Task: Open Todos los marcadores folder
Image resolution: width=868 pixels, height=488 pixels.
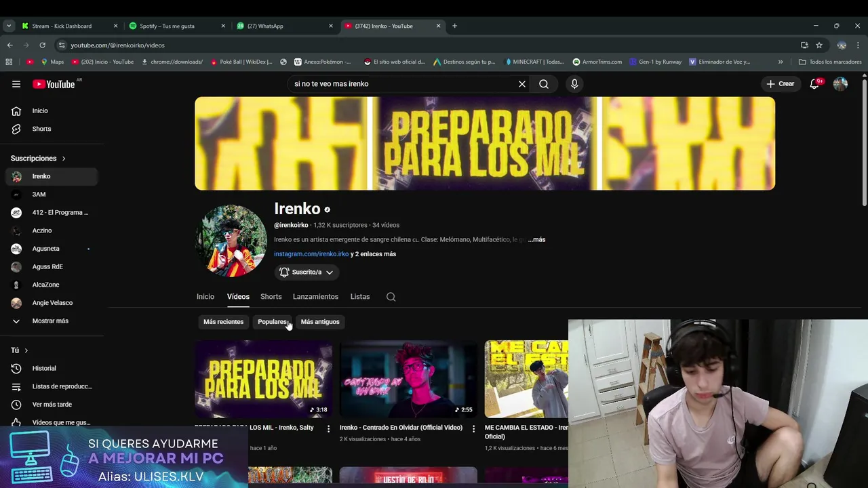Action: 830,62
